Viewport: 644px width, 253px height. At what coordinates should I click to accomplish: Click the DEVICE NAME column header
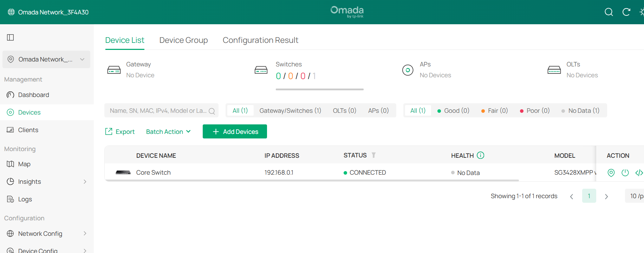tap(156, 156)
